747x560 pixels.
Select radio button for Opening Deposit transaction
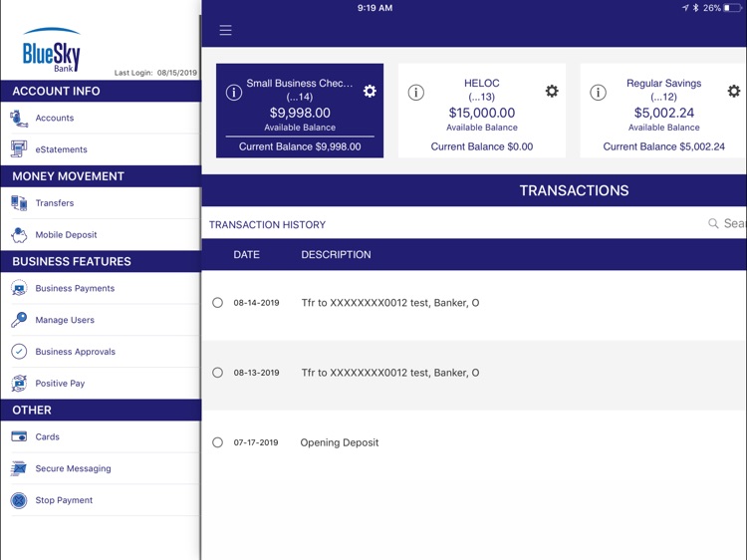tap(217, 442)
